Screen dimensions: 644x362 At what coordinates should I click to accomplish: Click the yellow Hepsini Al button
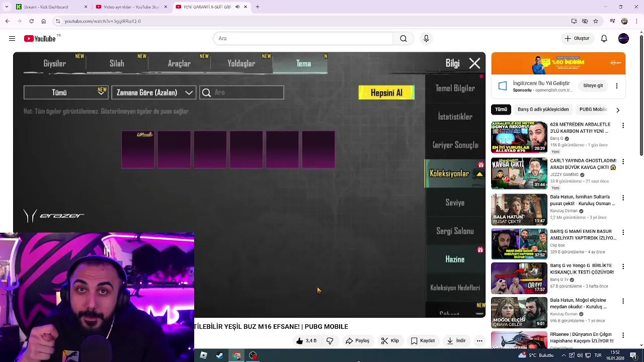[386, 93]
